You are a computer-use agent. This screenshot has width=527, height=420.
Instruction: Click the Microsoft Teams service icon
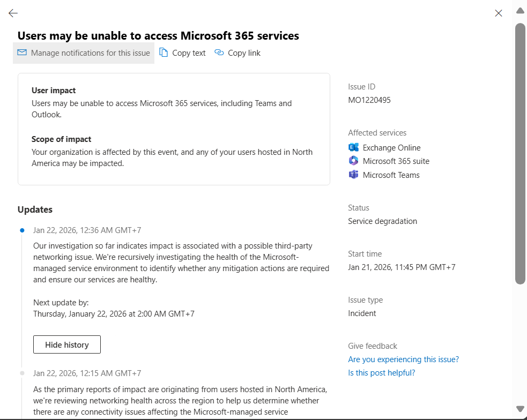point(353,175)
